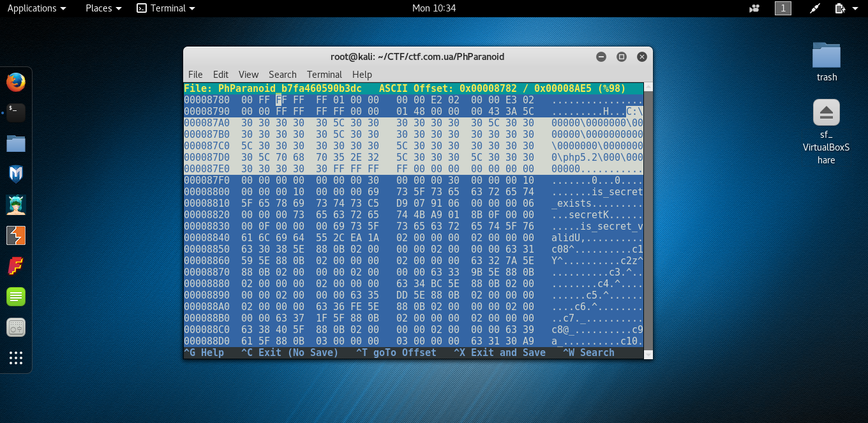Open the trash folder on desktop

coord(827,62)
